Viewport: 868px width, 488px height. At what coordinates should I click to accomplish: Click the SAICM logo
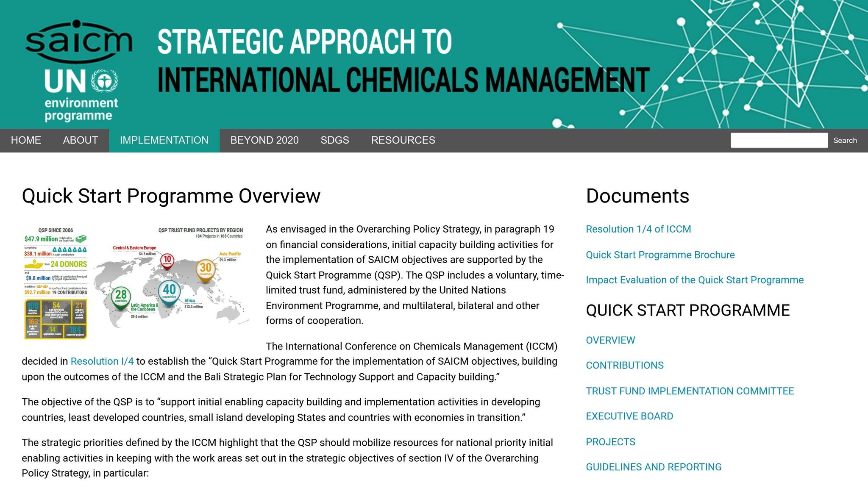click(x=79, y=41)
